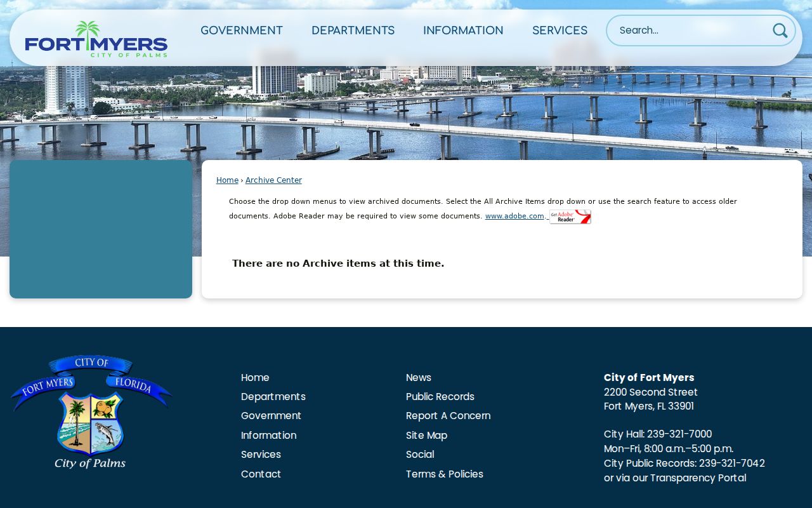Open footer Departments link
812x508 pixels.
273,396
